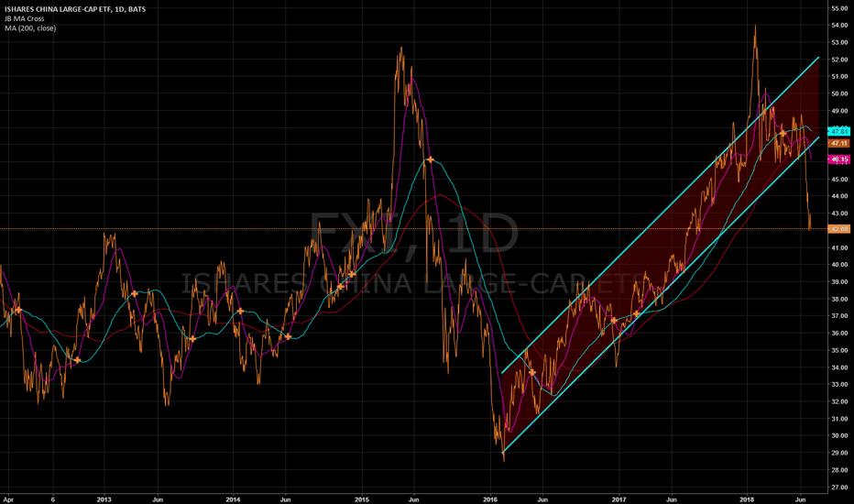854x504 pixels.
Task: Click the orange cross marker on the 2018 cyan MA
Action: pos(783,133)
